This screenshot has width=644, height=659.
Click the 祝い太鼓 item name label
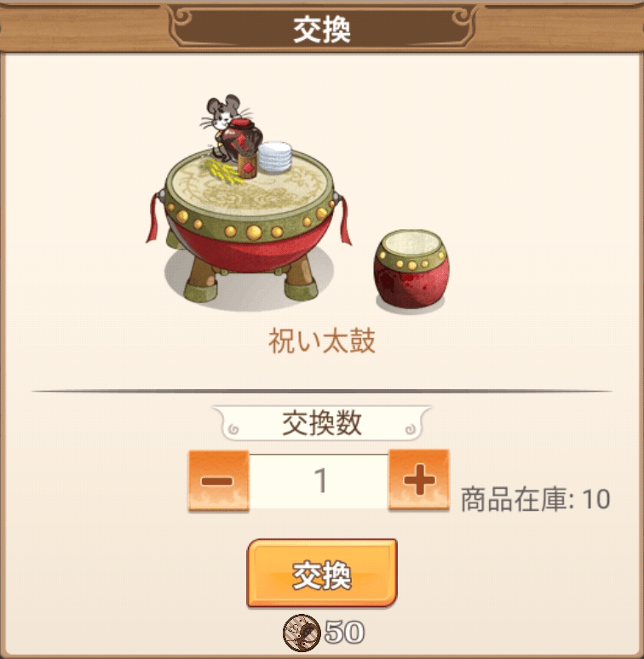click(322, 341)
